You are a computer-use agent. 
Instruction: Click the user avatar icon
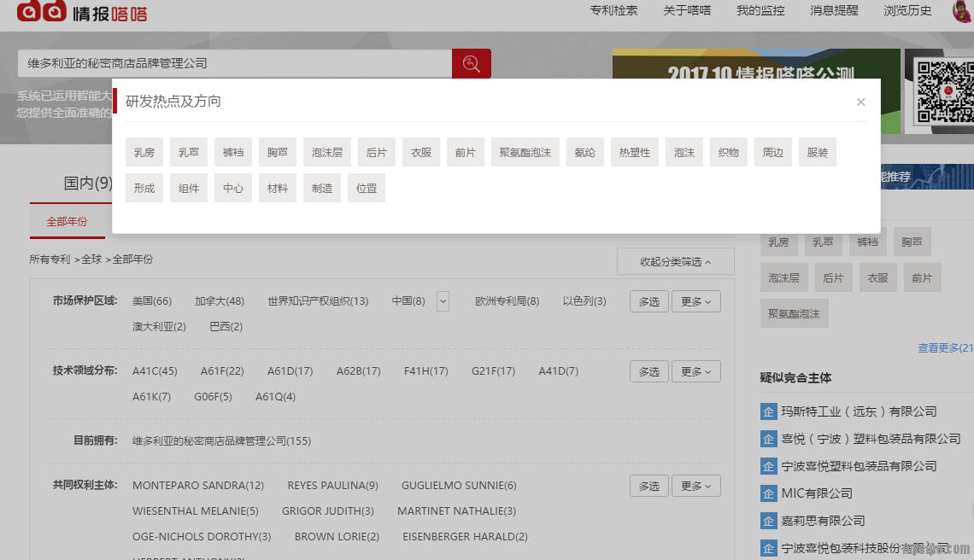(963, 11)
